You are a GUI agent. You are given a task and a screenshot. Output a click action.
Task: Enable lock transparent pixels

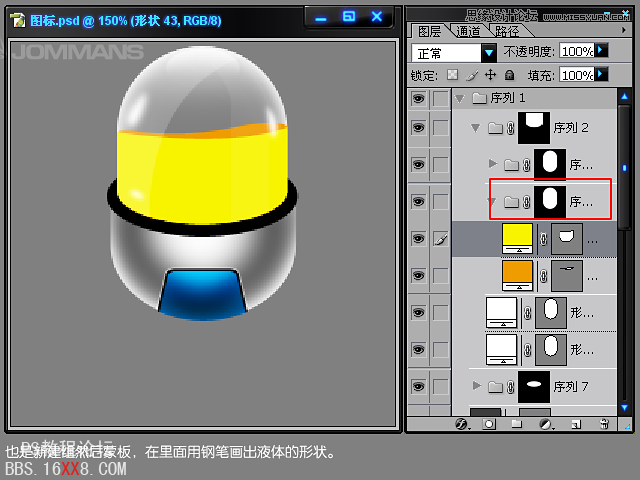tap(452, 75)
